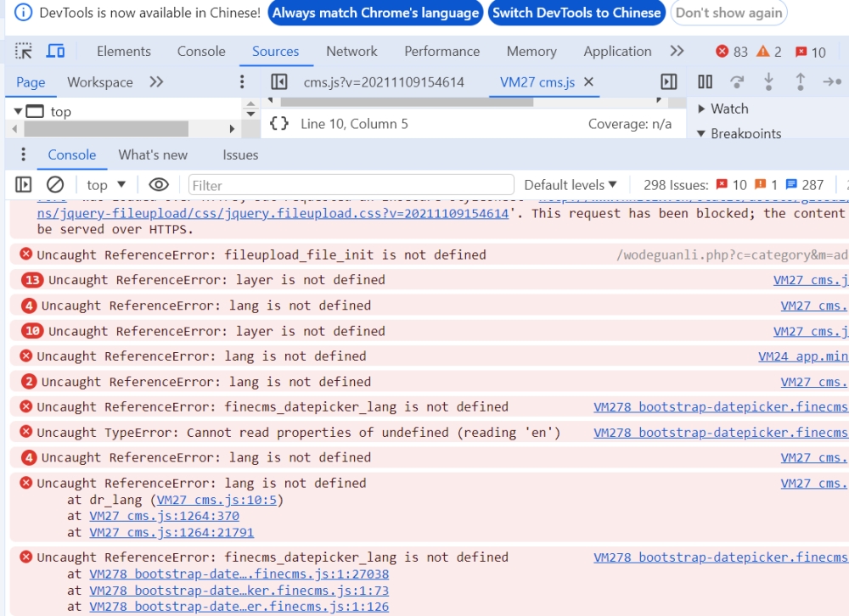Open the What's new drawer tab
Screen dimensions: 849x616
pos(153,155)
